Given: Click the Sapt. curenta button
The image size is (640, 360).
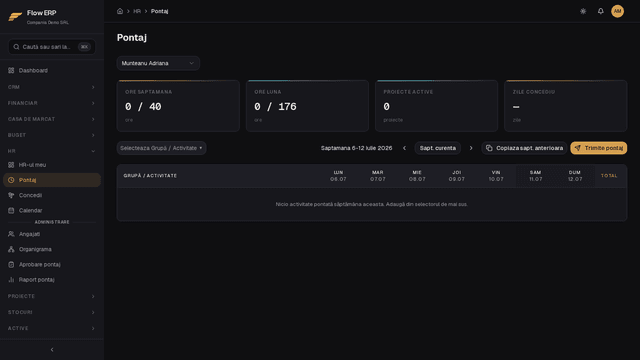Looking at the screenshot, I should pyautogui.click(x=438, y=148).
